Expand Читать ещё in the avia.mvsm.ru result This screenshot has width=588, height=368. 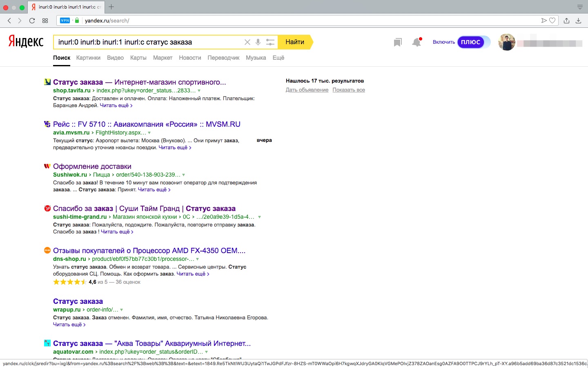tap(175, 148)
